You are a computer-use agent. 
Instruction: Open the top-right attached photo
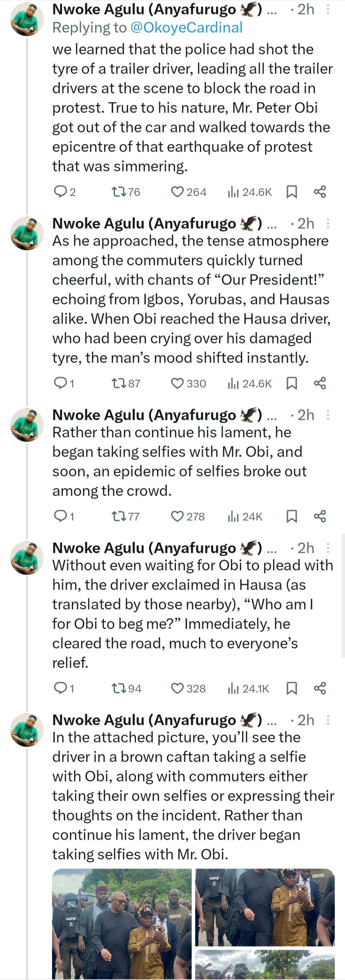tap(265, 907)
